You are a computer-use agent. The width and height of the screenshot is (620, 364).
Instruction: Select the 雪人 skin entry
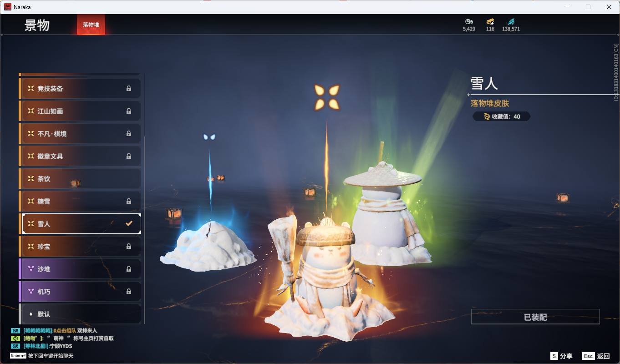click(80, 224)
